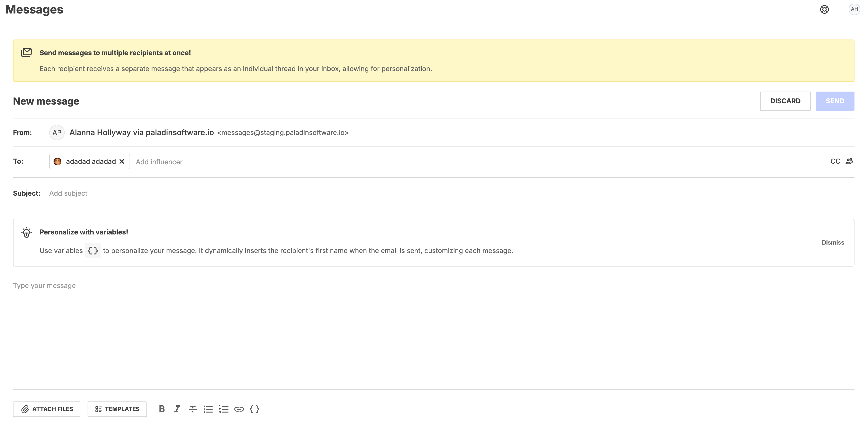This screenshot has width=868, height=427.
Task: Insert a bulleted list
Action: click(x=208, y=409)
